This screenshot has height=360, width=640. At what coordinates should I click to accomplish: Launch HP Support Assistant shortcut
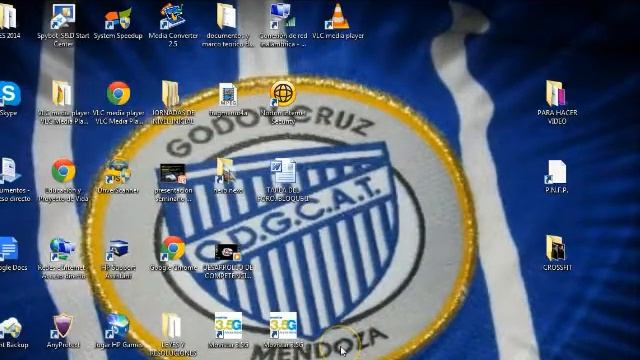point(118,250)
